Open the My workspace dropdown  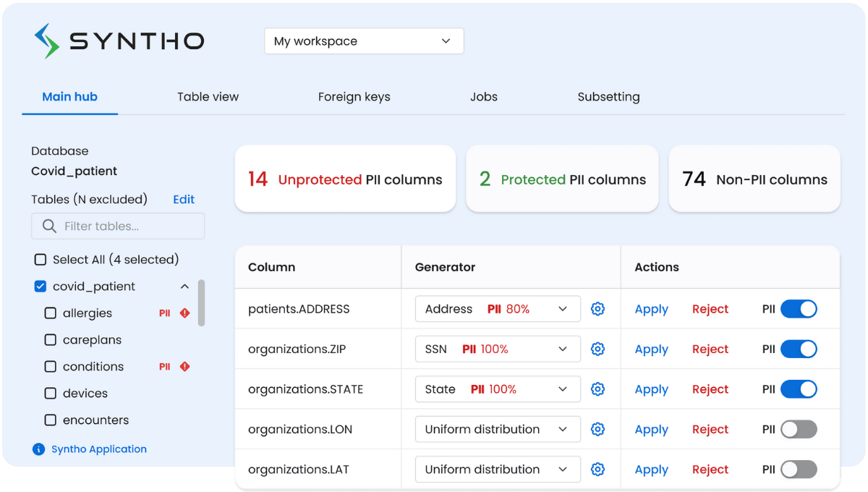(363, 41)
